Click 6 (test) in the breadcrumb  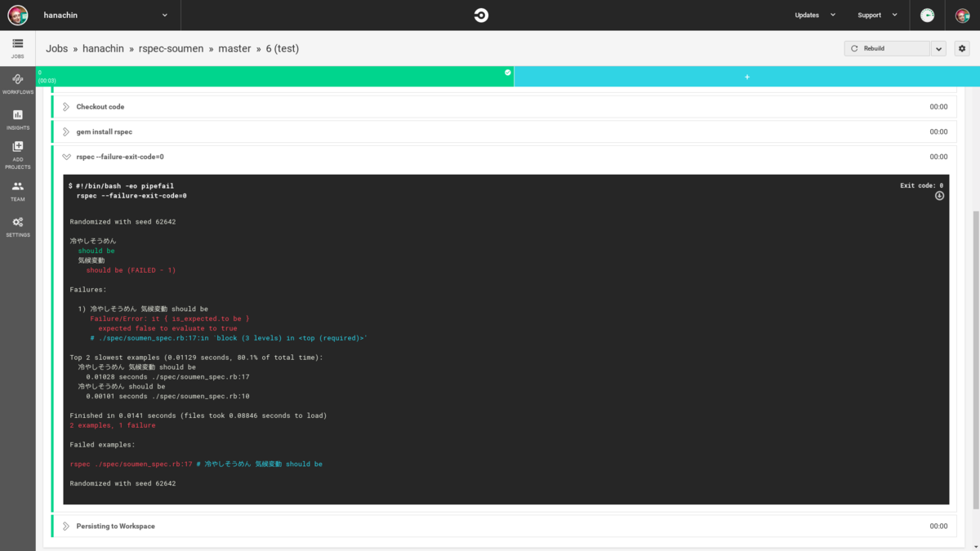[x=283, y=48]
